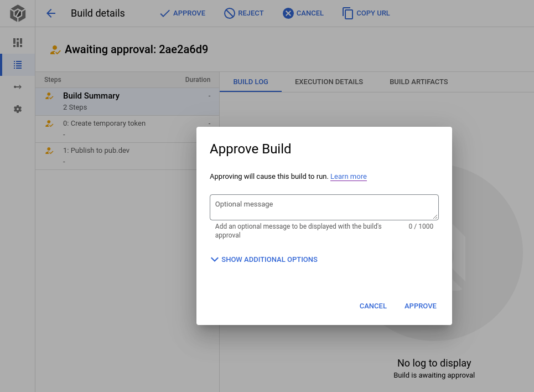The height and width of the screenshot is (392, 534).
Task: Click the Optional message text field
Action: [324, 207]
